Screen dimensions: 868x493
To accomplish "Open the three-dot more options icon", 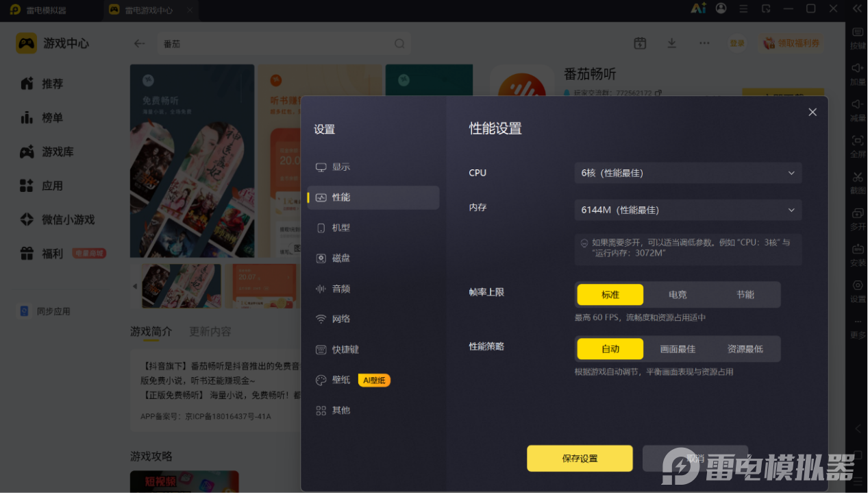I will (704, 43).
